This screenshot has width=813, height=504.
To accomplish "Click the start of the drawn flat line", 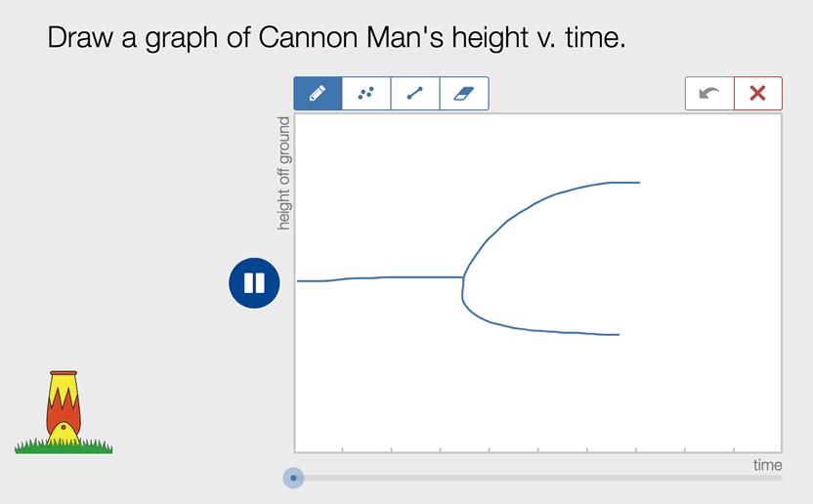I will (x=298, y=281).
